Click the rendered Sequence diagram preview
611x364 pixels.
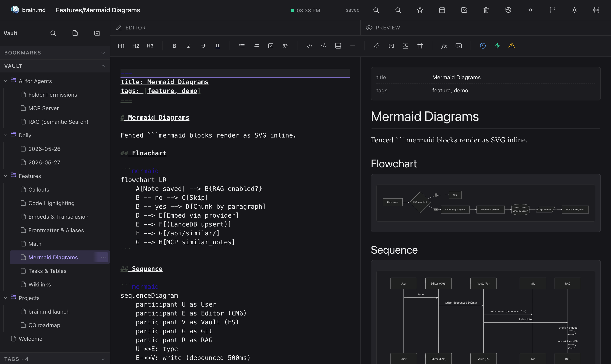pos(485,318)
